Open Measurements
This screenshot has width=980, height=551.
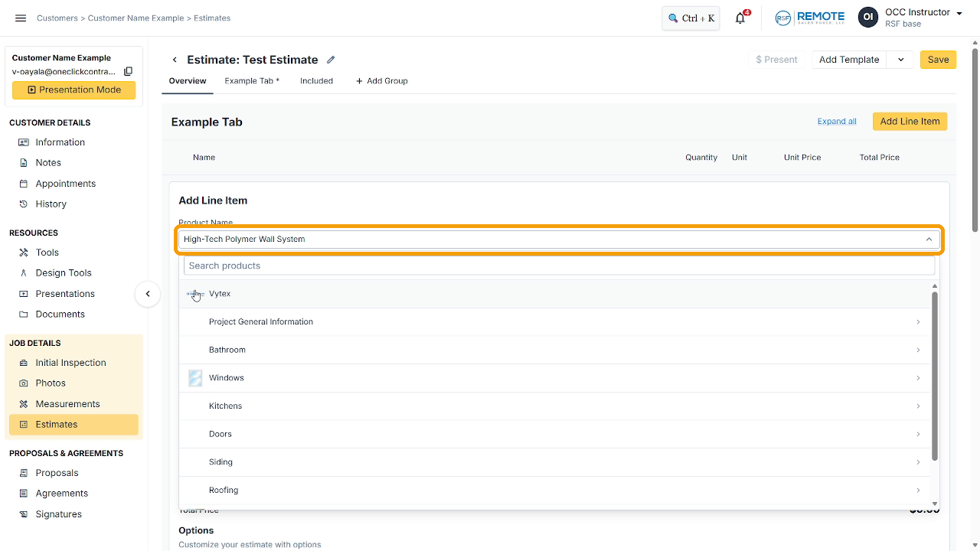point(67,404)
